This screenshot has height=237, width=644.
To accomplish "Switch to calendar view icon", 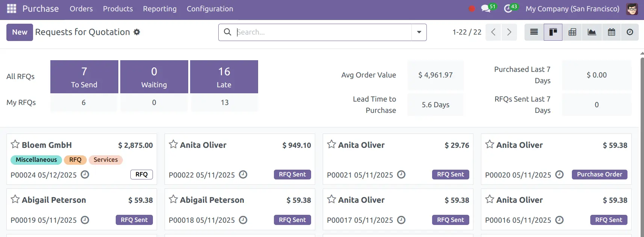I will click(x=611, y=32).
